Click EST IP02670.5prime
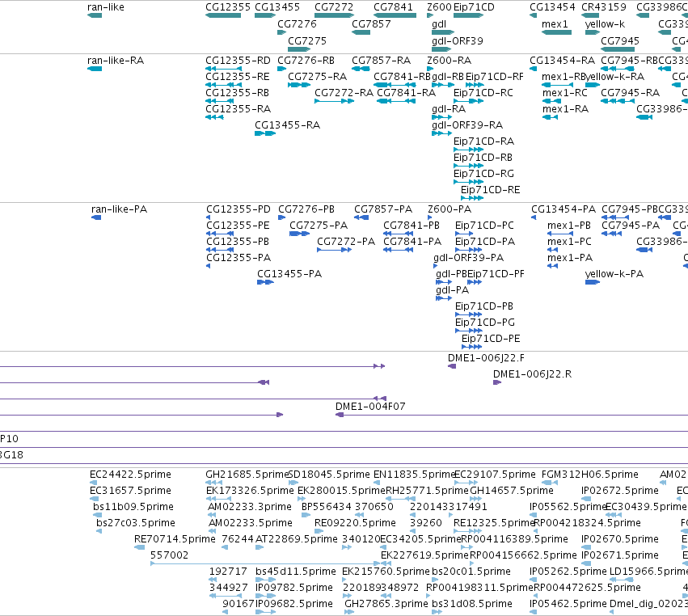Image resolution: width=688 pixels, height=616 pixels. click(x=620, y=539)
